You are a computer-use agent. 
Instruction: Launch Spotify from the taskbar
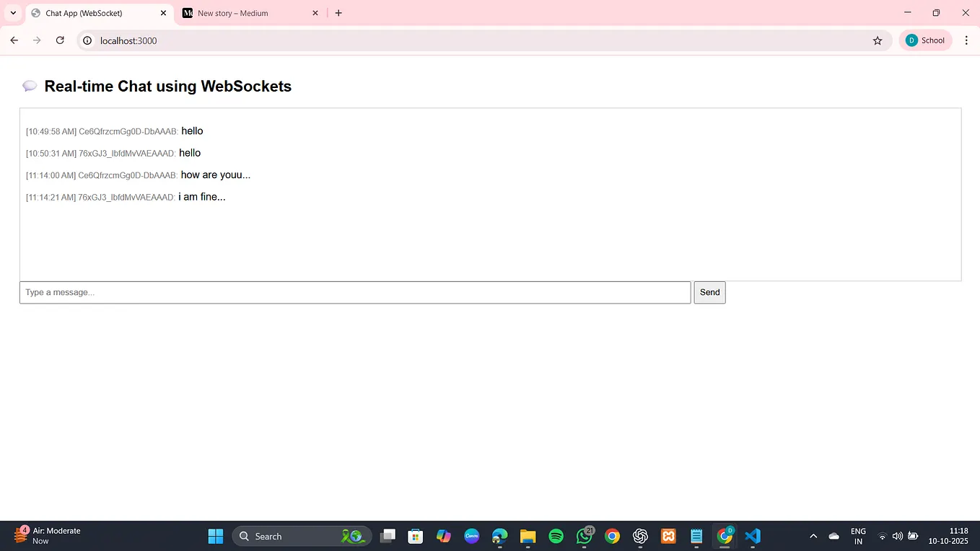(x=555, y=536)
